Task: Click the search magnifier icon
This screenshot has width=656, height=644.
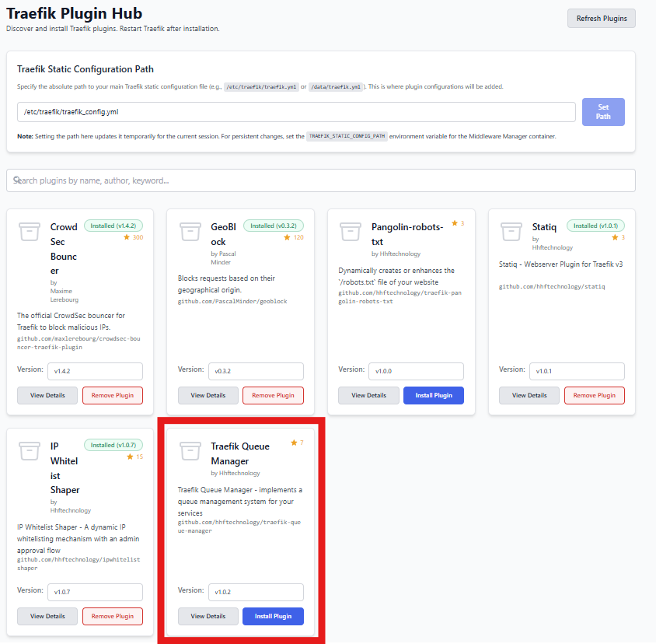Action: click(x=17, y=180)
